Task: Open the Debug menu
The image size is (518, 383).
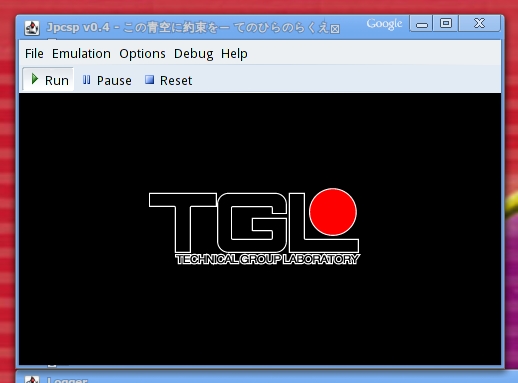Action: [193, 54]
